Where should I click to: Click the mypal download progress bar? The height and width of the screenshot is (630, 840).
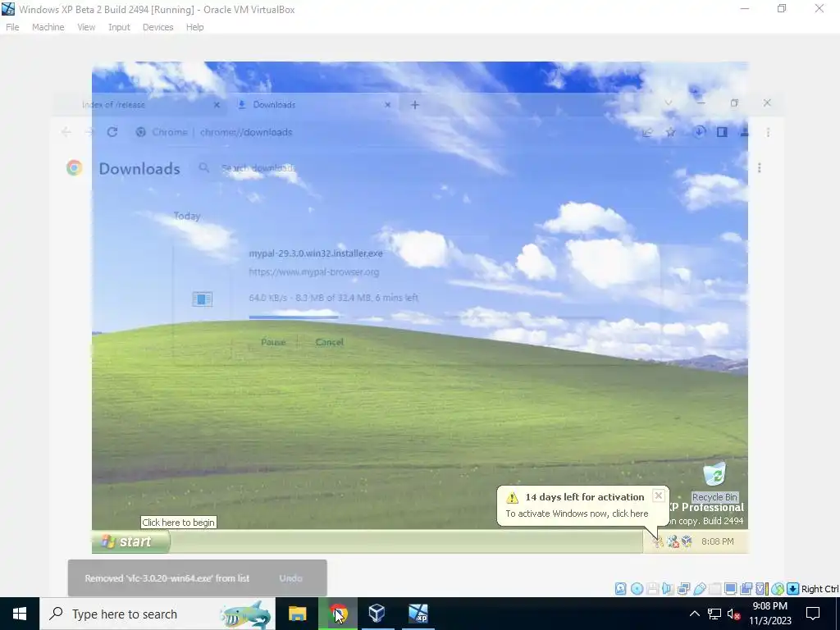(x=426, y=317)
